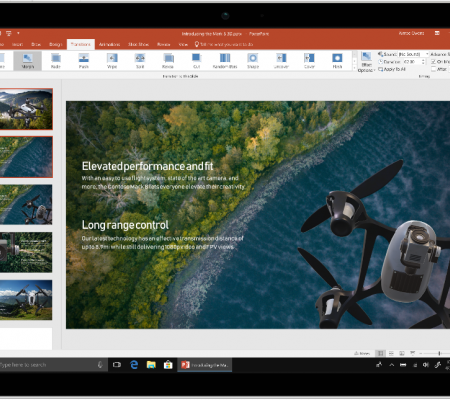Viewport: 450px width, 400px height.
Task: Switch to Normal view in status bar
Action: pyautogui.click(x=380, y=353)
